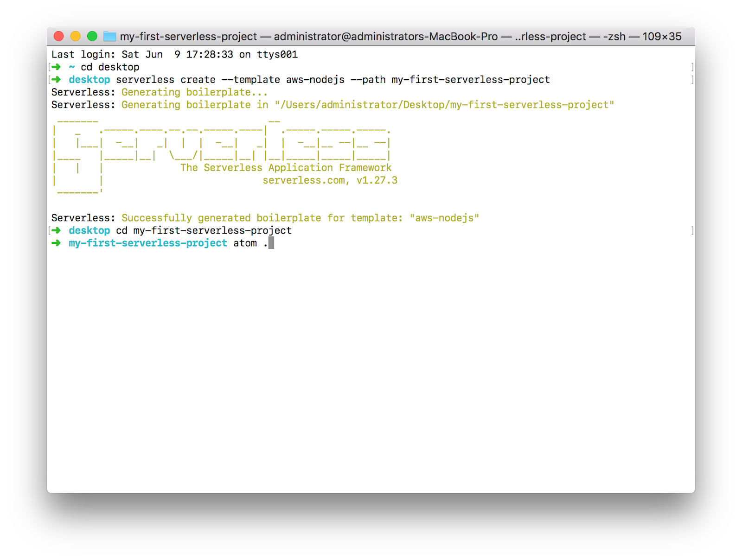This screenshot has width=742, height=560.
Task: Click the arrow prompt before cd my-first-serverless-project
Action: (x=57, y=230)
